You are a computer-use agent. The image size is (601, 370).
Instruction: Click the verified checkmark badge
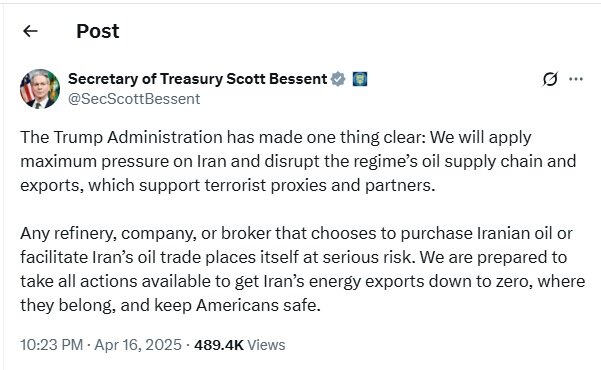tap(338, 79)
